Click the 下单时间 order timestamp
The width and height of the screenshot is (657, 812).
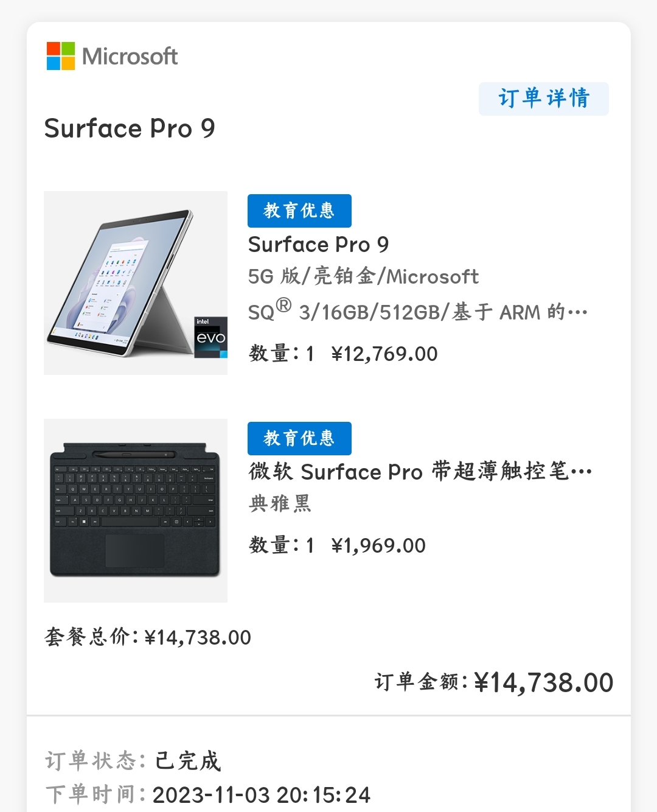pyautogui.click(x=262, y=794)
